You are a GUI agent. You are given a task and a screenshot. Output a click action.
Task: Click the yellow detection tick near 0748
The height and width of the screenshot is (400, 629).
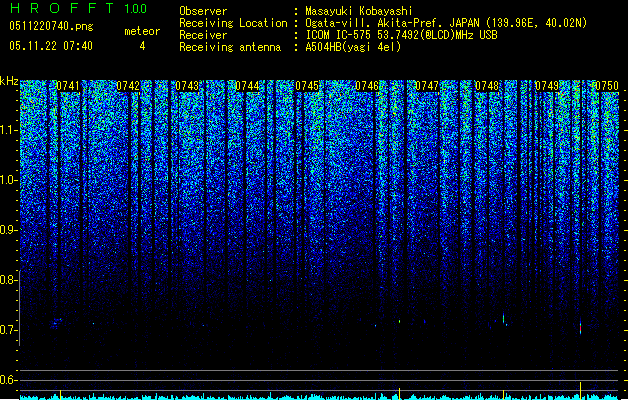click(x=503, y=394)
